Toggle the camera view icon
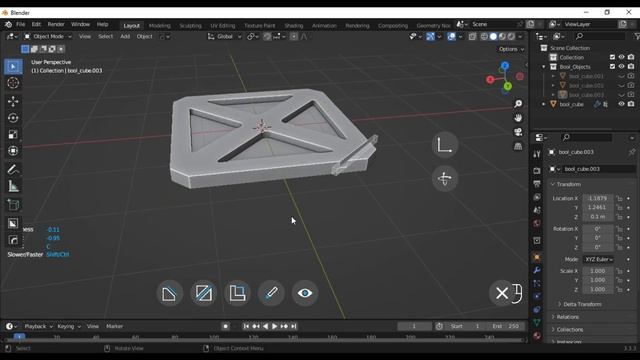This screenshot has height=360, width=640. point(518,132)
